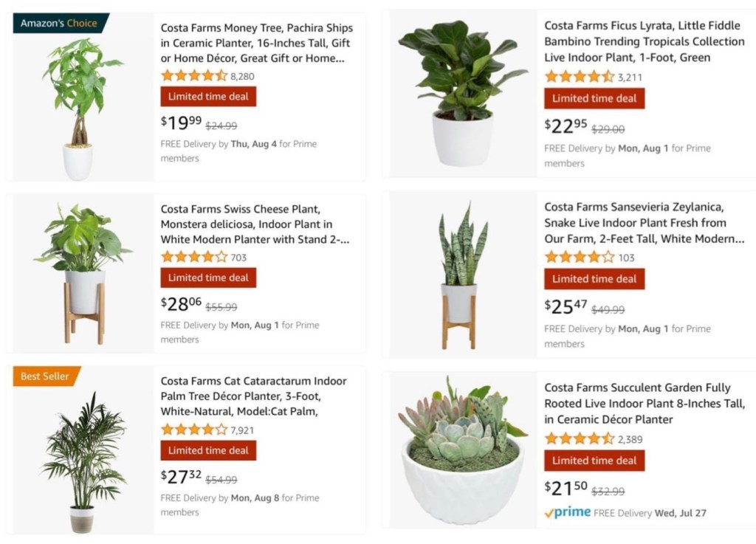Click the Swiss Cheese Plant star rating
The image size is (756, 544).
pos(193,257)
